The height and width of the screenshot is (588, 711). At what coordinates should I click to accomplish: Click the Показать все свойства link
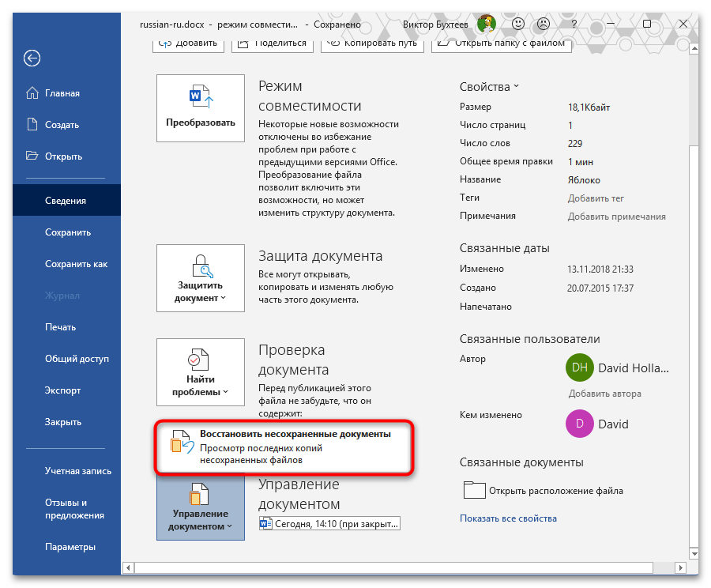point(508,518)
